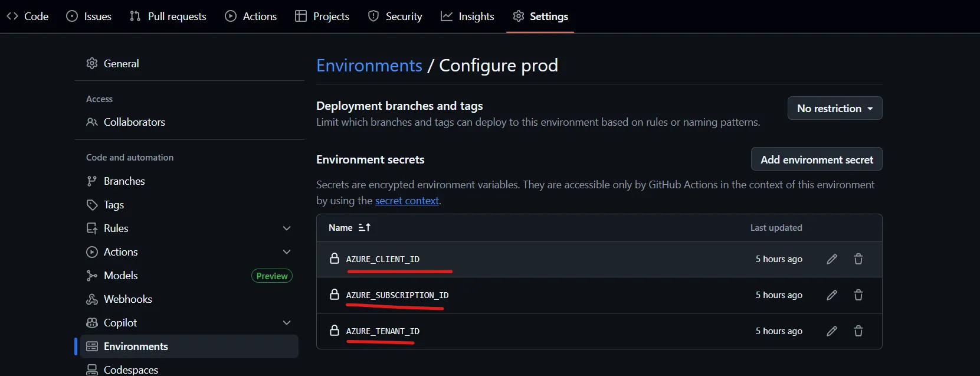Click the Branches git-branch icon
This screenshot has width=980, height=376.
92,181
